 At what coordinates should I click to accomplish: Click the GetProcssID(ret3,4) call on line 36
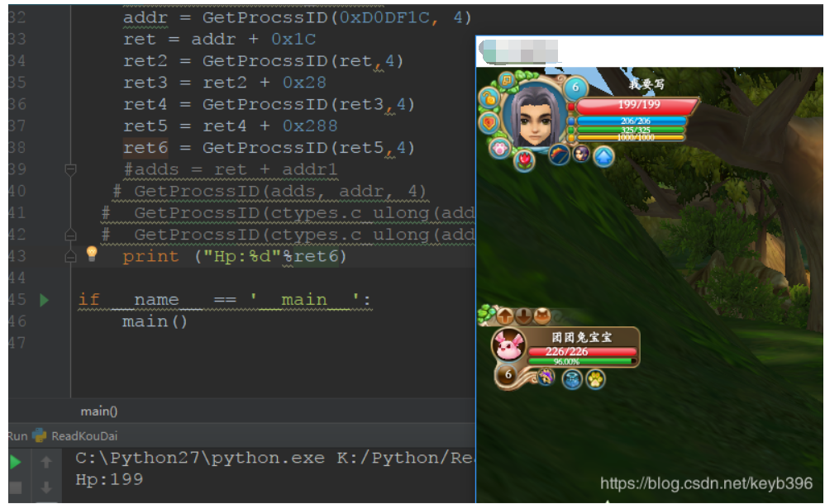(309, 105)
